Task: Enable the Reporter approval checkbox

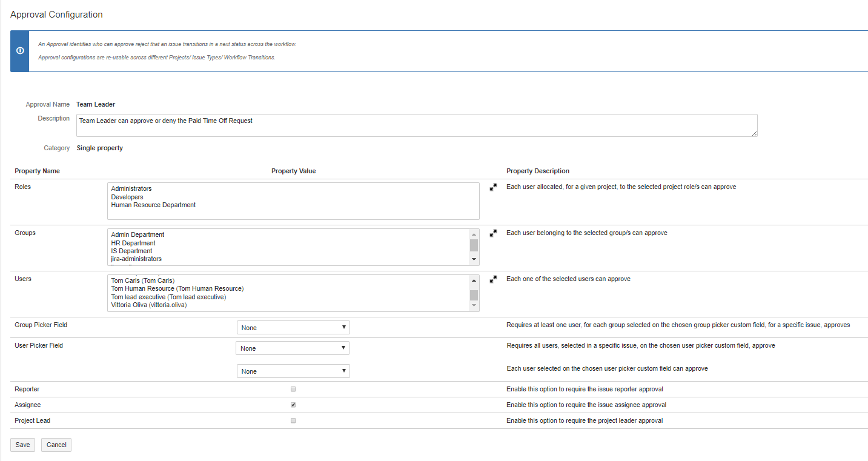Action: click(x=293, y=389)
